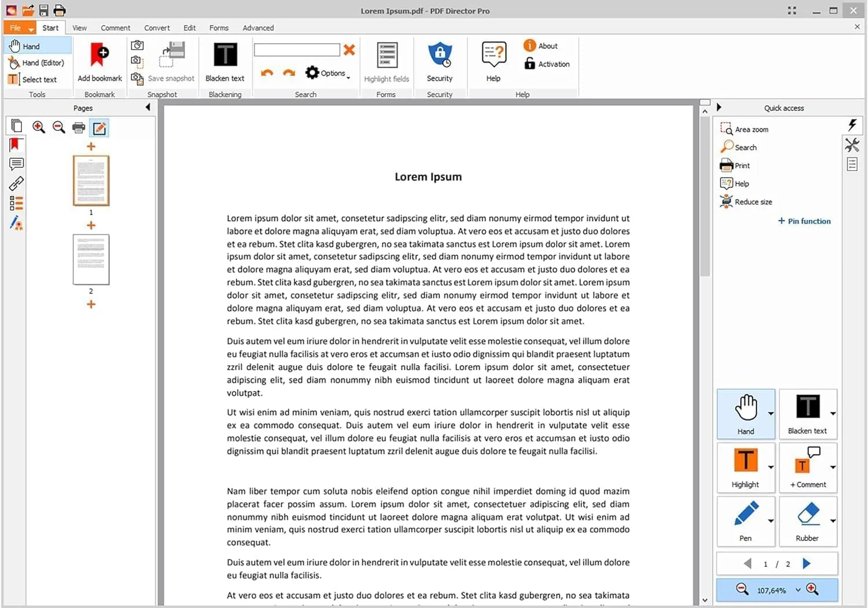Screen dimensions: 868x608
Task: Toggle page edit mode in Pages panel toolbar
Action: click(99, 128)
